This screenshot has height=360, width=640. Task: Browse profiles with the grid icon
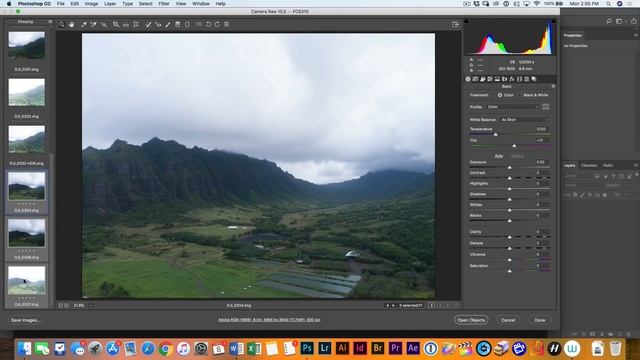point(546,107)
